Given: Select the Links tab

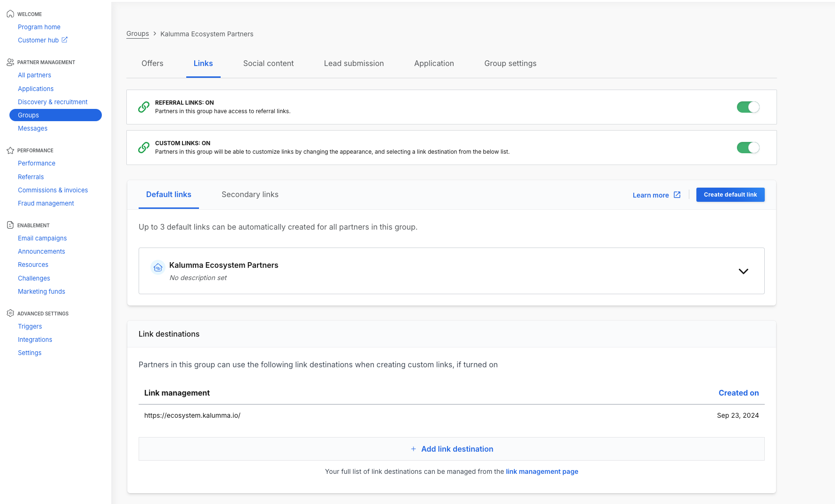Looking at the screenshot, I should (x=203, y=64).
